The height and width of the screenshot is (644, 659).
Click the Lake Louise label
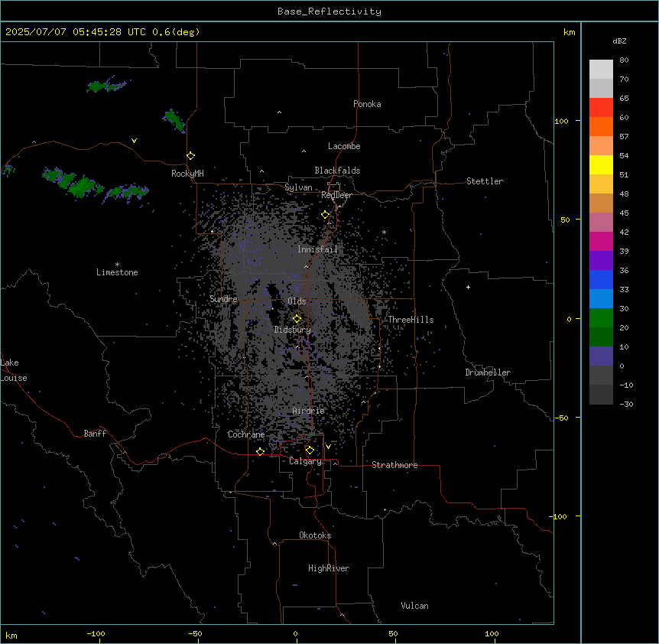click(x=14, y=370)
